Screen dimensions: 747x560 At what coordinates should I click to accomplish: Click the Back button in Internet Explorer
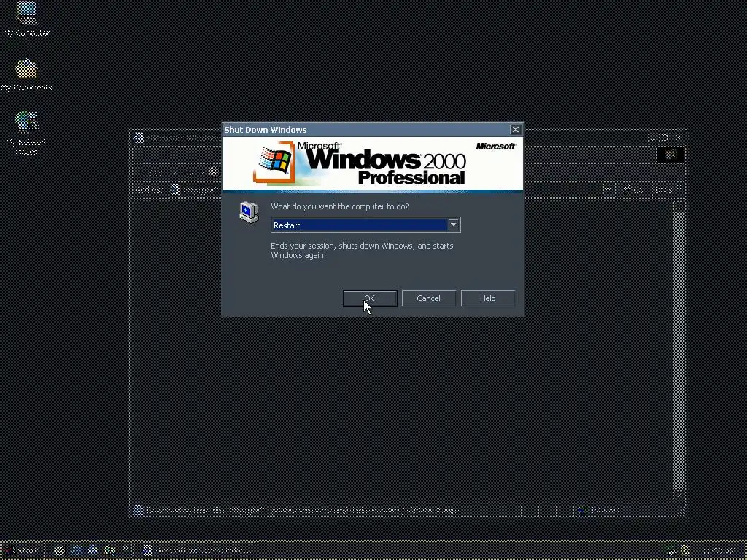coord(152,172)
